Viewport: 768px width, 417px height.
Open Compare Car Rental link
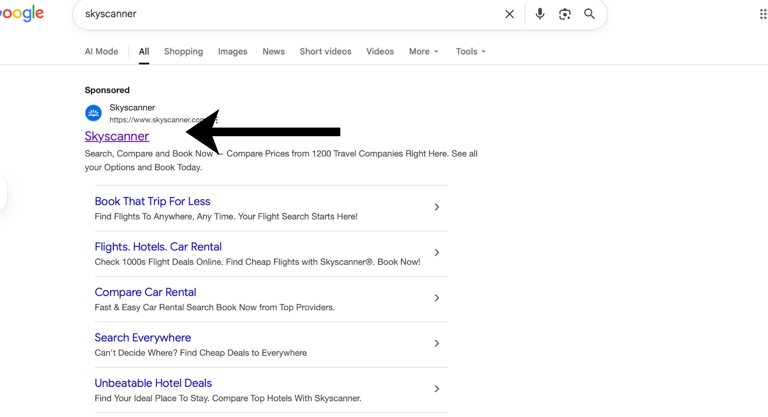pyautogui.click(x=145, y=293)
